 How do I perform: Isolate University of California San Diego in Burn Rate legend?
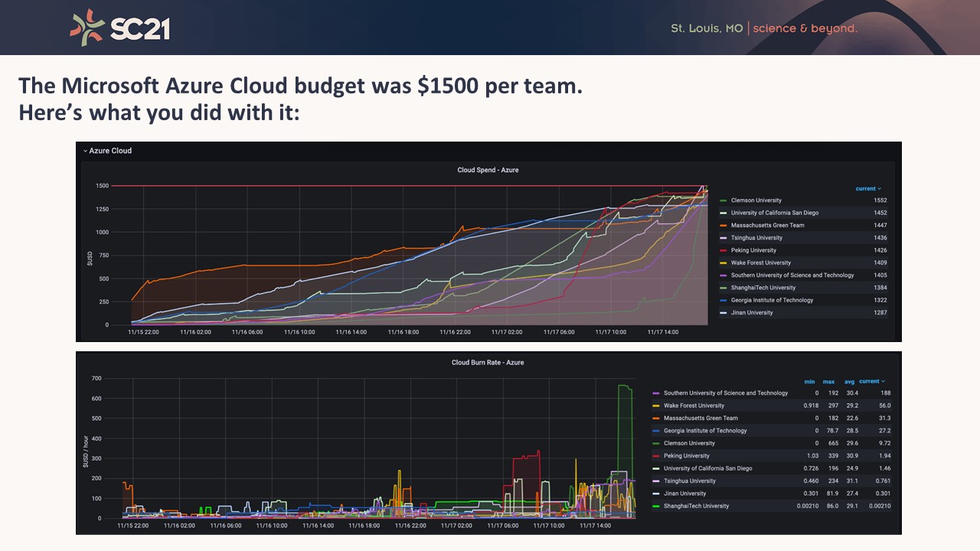coord(707,468)
